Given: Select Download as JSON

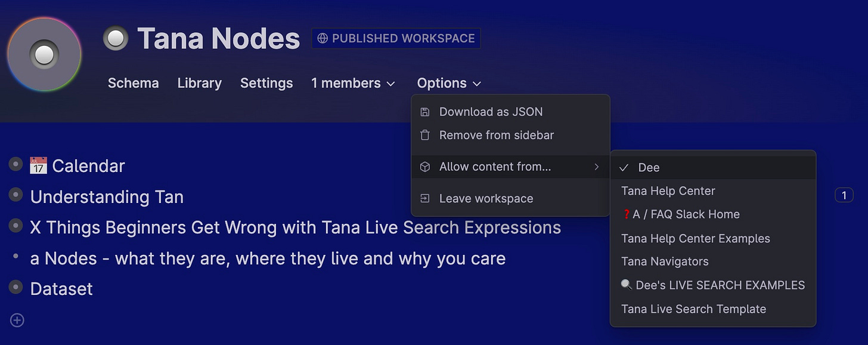Looking at the screenshot, I should (510, 112).
